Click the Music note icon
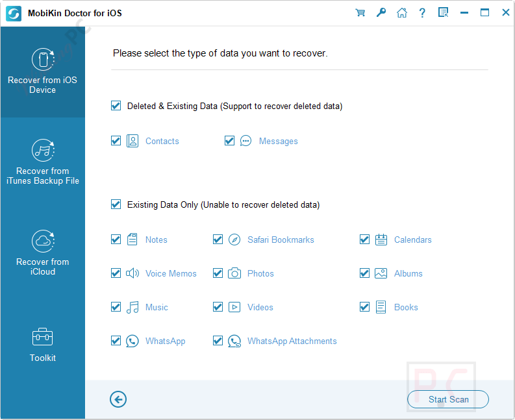The height and width of the screenshot is (420, 515). (x=132, y=307)
